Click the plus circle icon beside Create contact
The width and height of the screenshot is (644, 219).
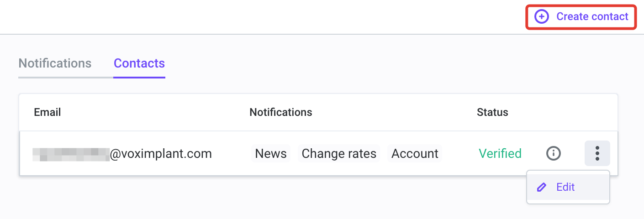point(542,17)
